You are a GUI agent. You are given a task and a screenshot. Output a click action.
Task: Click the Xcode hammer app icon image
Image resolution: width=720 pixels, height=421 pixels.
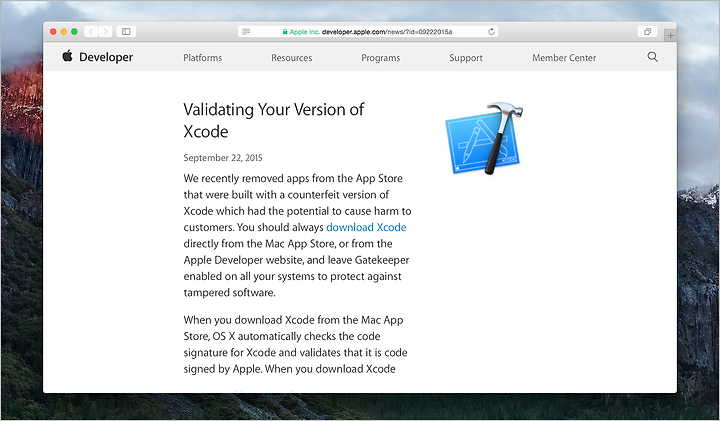[484, 138]
